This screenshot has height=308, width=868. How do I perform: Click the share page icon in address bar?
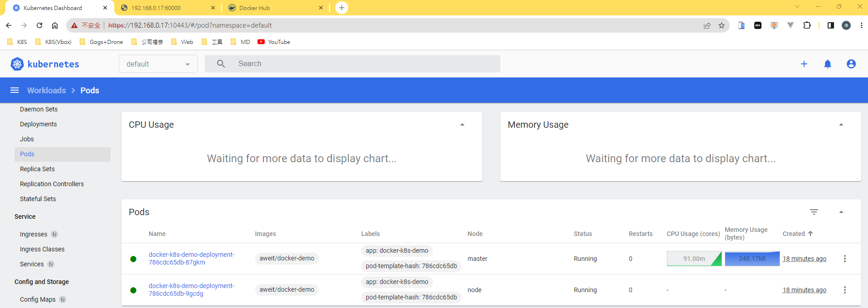(x=707, y=25)
